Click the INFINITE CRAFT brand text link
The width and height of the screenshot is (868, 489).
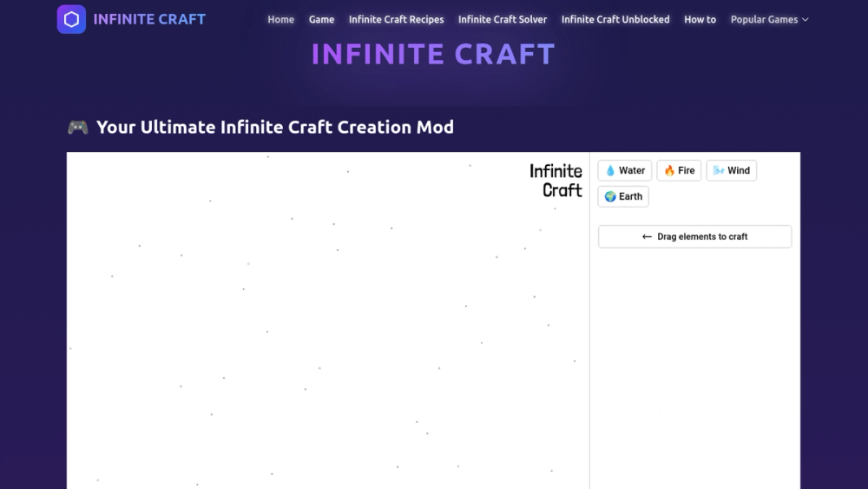click(x=149, y=19)
